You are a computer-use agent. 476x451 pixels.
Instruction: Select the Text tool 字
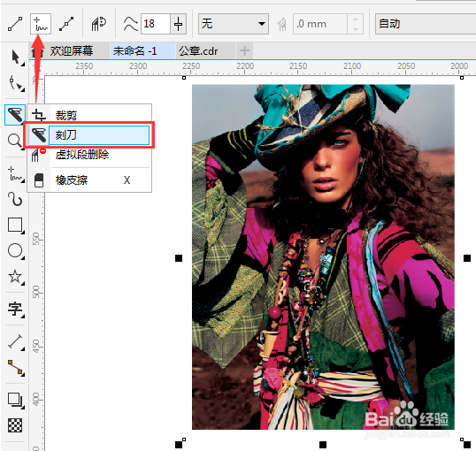tap(15, 310)
